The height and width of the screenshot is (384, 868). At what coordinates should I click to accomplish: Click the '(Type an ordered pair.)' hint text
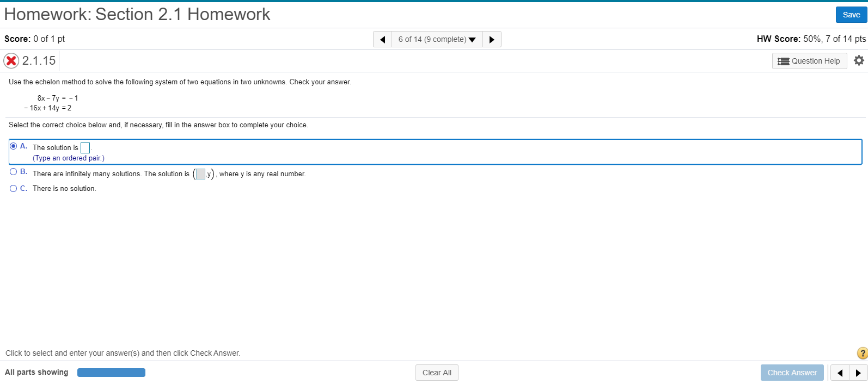coord(69,158)
